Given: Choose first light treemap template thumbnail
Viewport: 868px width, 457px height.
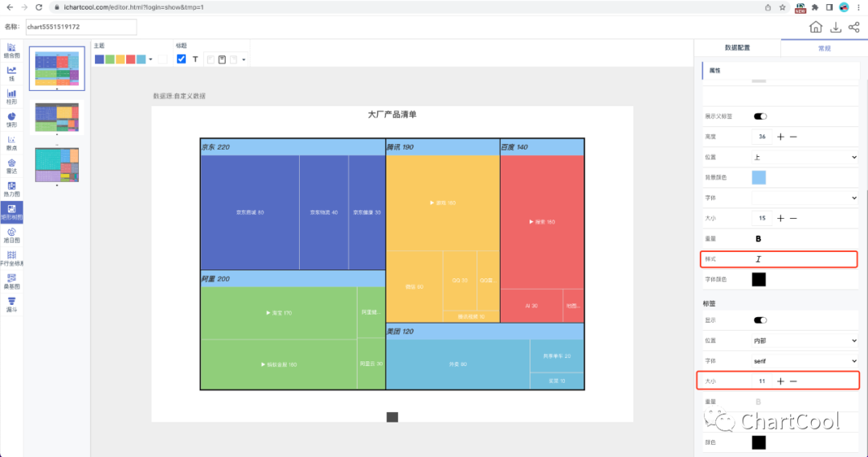Looking at the screenshot, I should point(57,68).
